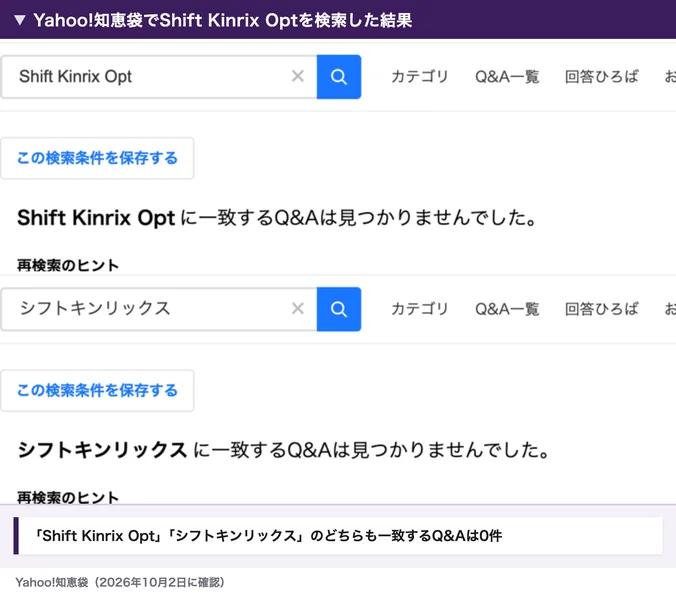Viewport: 676px width, 600px height.
Task: Open カテゴリ beside the シフトキンリックス search
Action: coord(420,309)
